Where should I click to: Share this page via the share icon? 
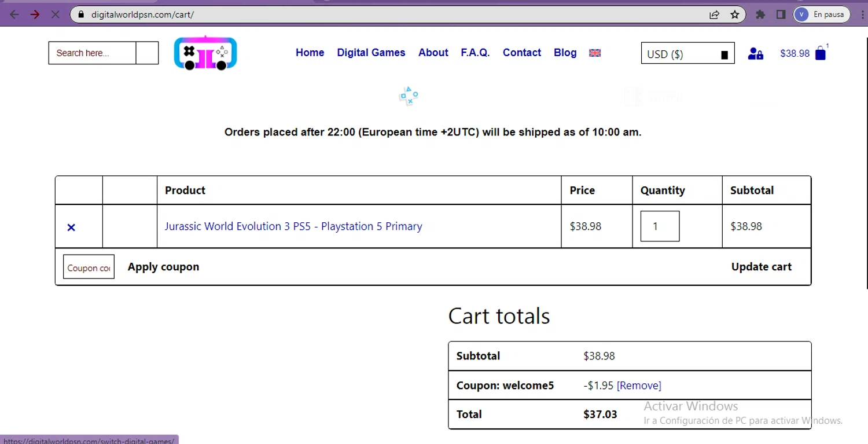coord(715,14)
